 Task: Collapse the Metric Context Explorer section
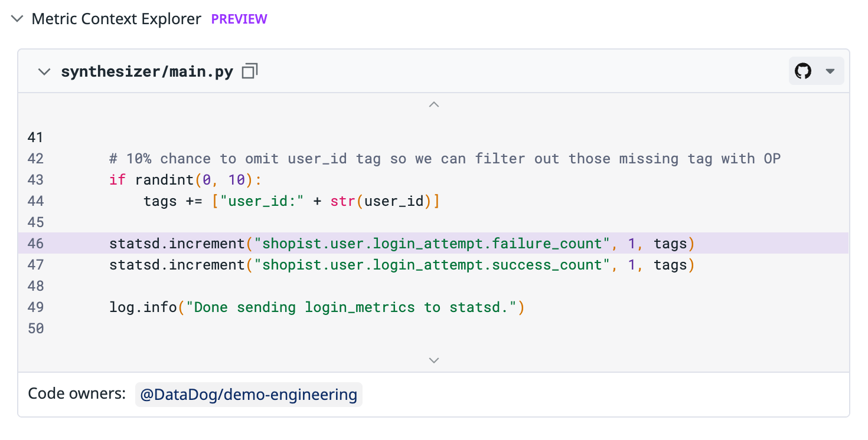pyautogui.click(x=17, y=18)
